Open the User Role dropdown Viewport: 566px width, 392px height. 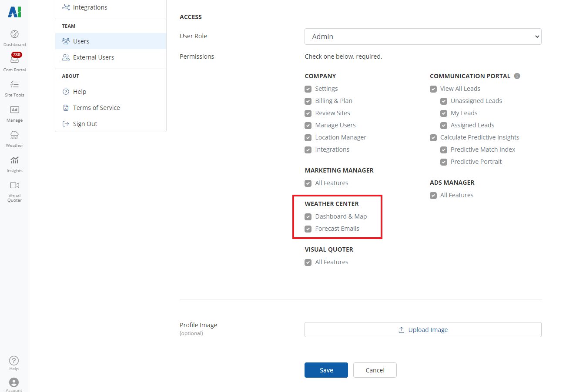tap(422, 37)
